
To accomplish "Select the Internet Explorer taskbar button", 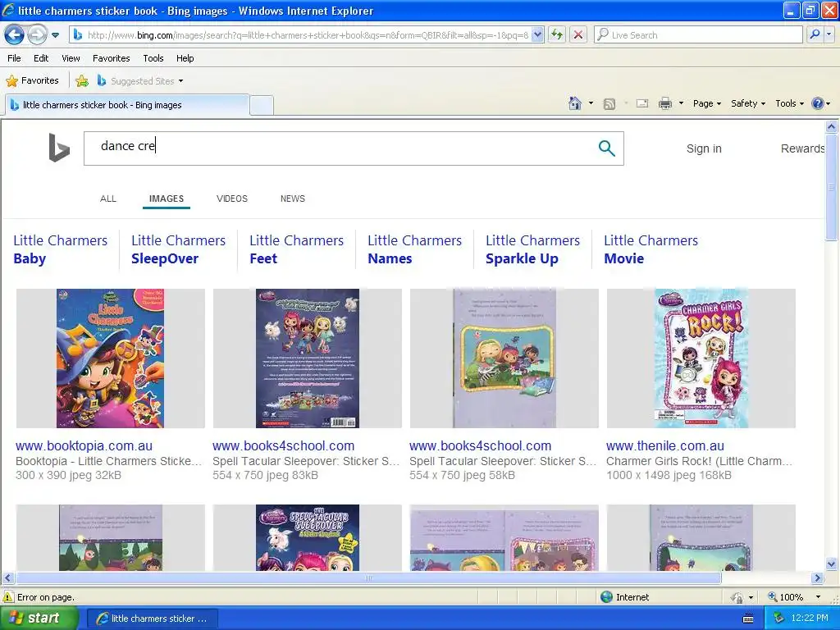I will tap(152, 619).
